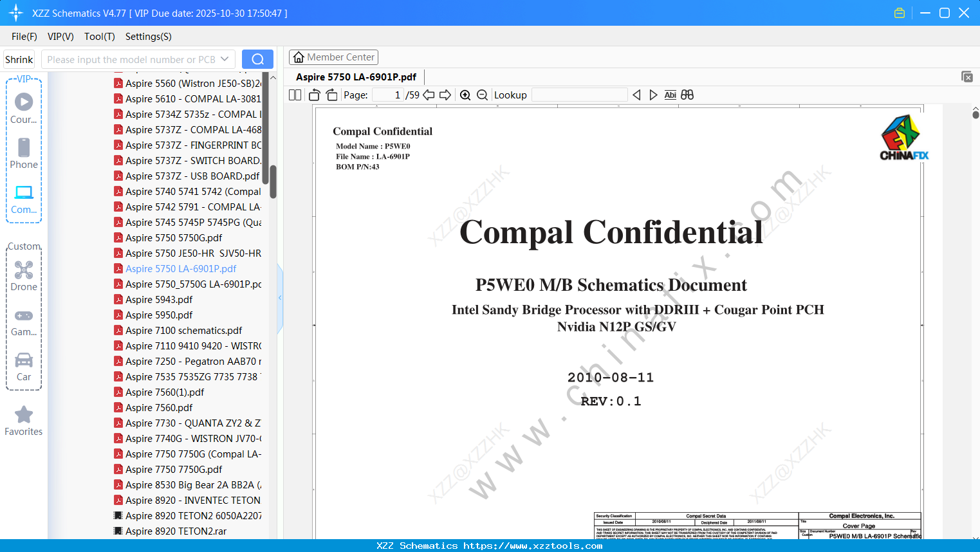The height and width of the screenshot is (552, 980).
Task: Select highlighted Aspire 5750 LA-6901P.pdf in list
Action: 175,268
